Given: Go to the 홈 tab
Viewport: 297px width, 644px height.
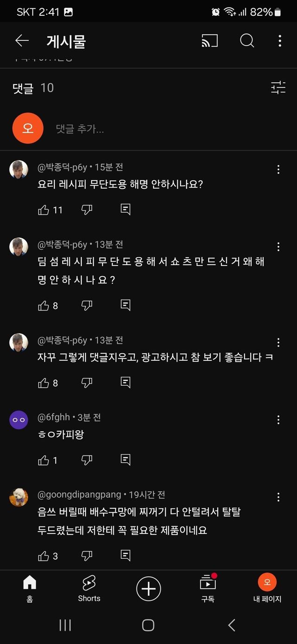Looking at the screenshot, I should pyautogui.click(x=30, y=588).
